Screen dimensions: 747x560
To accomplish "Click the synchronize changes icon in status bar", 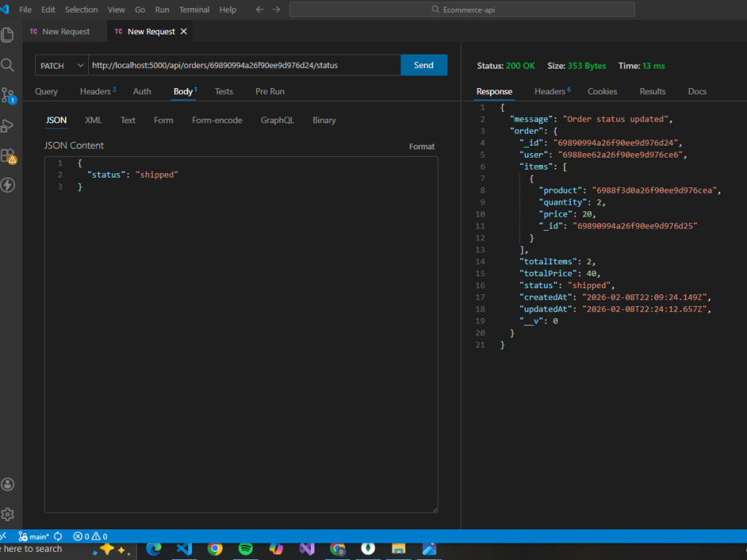I will 58,537.
